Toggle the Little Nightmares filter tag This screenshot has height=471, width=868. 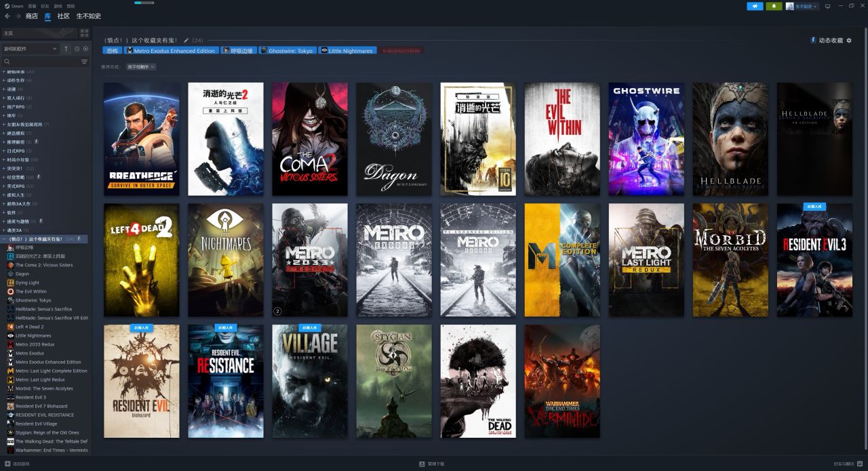[347, 51]
